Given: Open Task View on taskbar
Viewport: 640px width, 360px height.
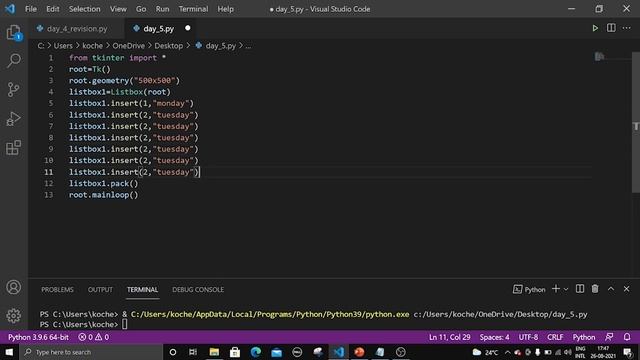Looking at the screenshot, I should click(x=193, y=352).
